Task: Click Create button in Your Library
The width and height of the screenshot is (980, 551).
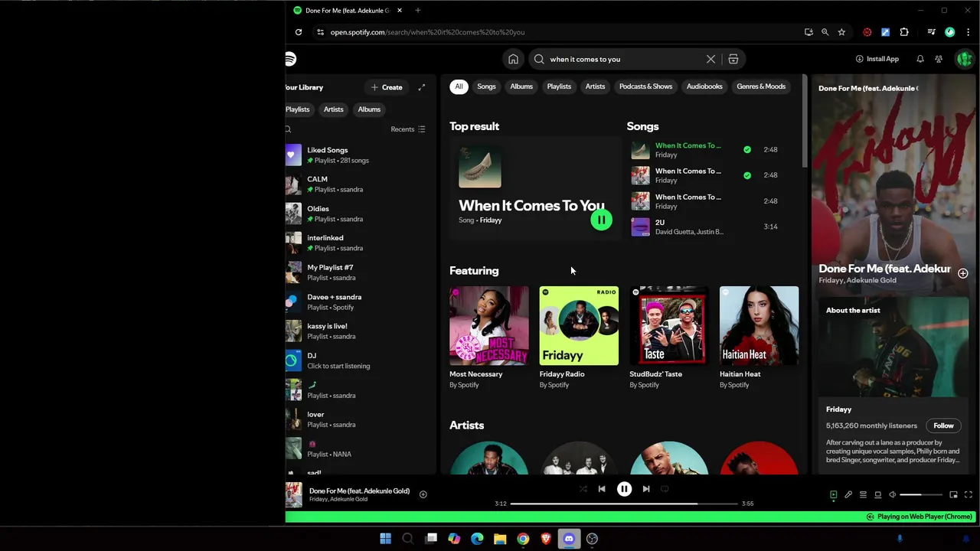Action: [x=387, y=87]
